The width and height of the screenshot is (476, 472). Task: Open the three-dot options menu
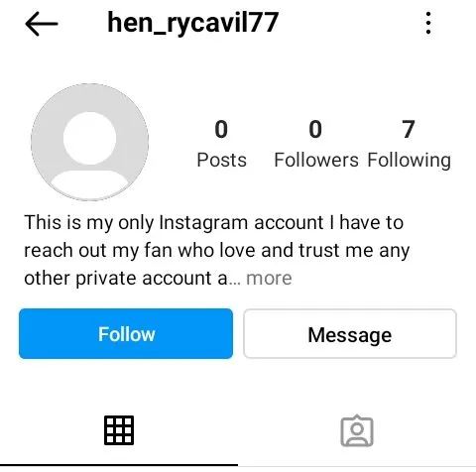[x=428, y=23]
